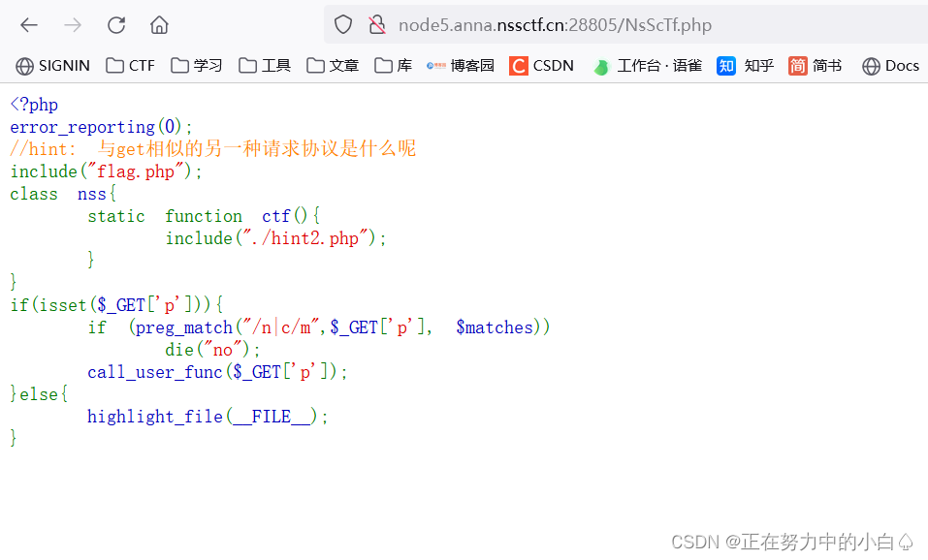Click the forward navigation arrow
The image size is (928, 560).
pyautogui.click(x=72, y=25)
